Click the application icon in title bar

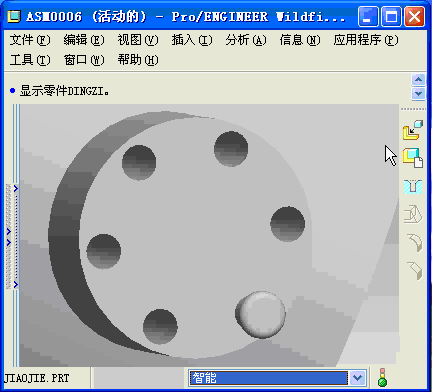(14, 16)
